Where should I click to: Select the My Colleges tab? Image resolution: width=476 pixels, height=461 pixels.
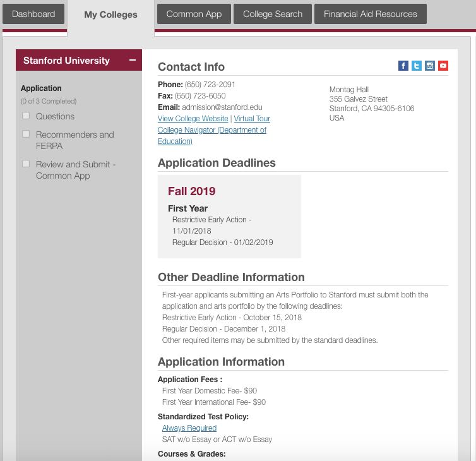pyautogui.click(x=110, y=15)
